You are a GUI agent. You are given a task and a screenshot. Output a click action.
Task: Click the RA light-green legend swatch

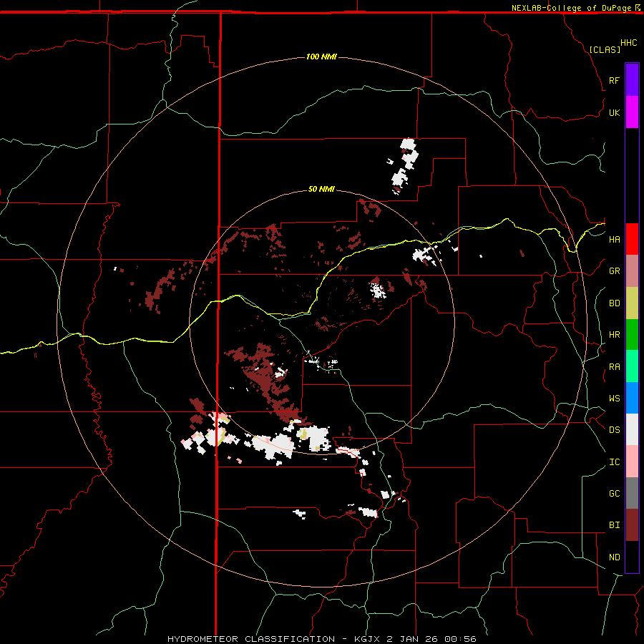(x=632, y=366)
